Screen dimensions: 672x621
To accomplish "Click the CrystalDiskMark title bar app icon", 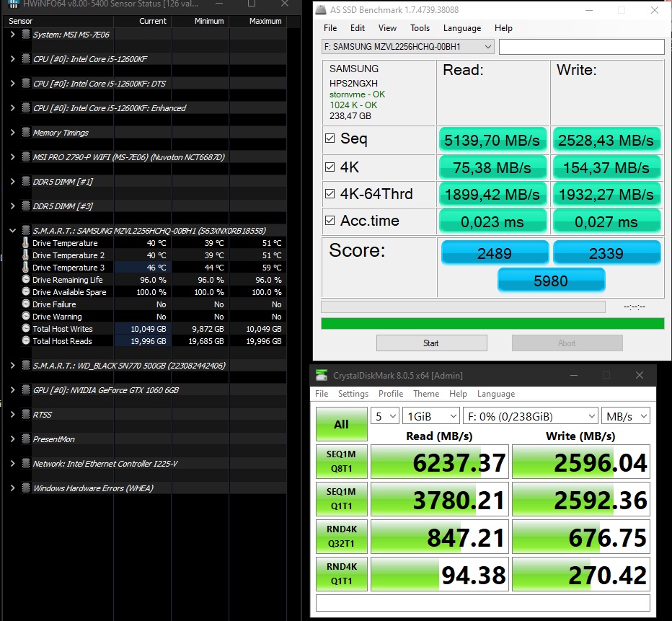I will pos(322,375).
